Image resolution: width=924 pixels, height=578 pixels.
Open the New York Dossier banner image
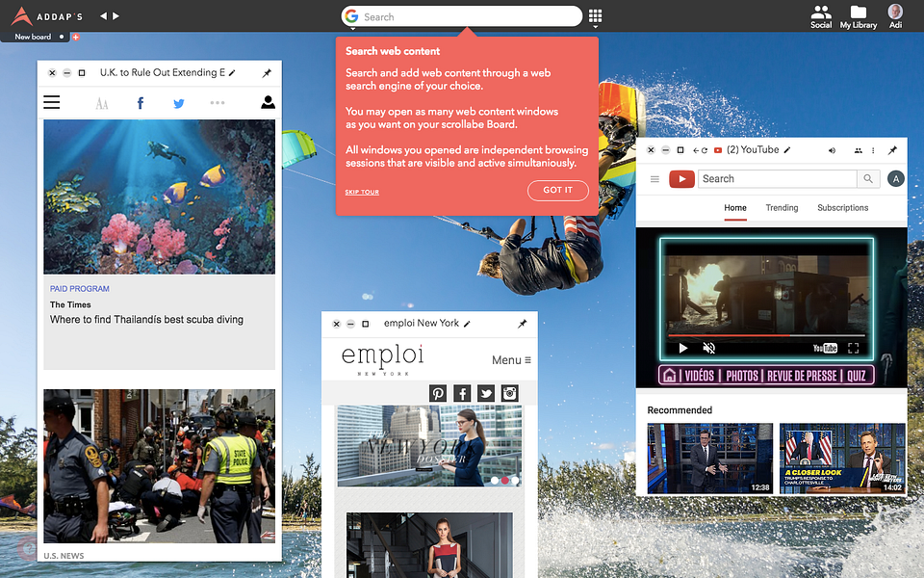pos(429,446)
